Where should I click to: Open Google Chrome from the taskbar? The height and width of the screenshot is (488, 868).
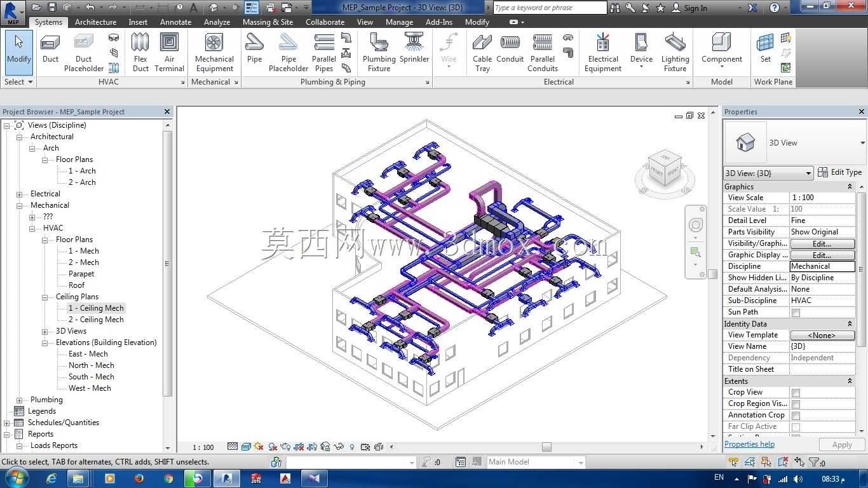pos(168,478)
